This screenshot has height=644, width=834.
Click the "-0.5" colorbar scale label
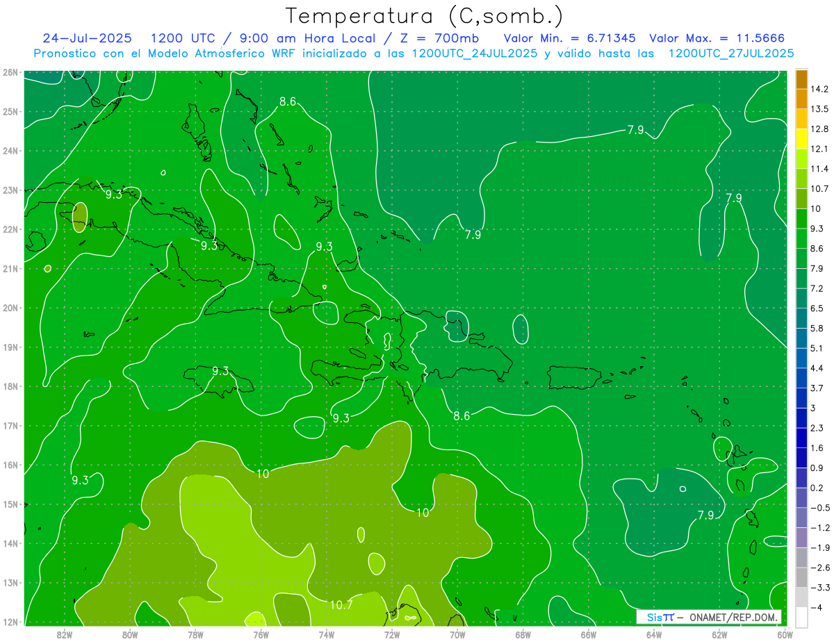tap(820, 508)
